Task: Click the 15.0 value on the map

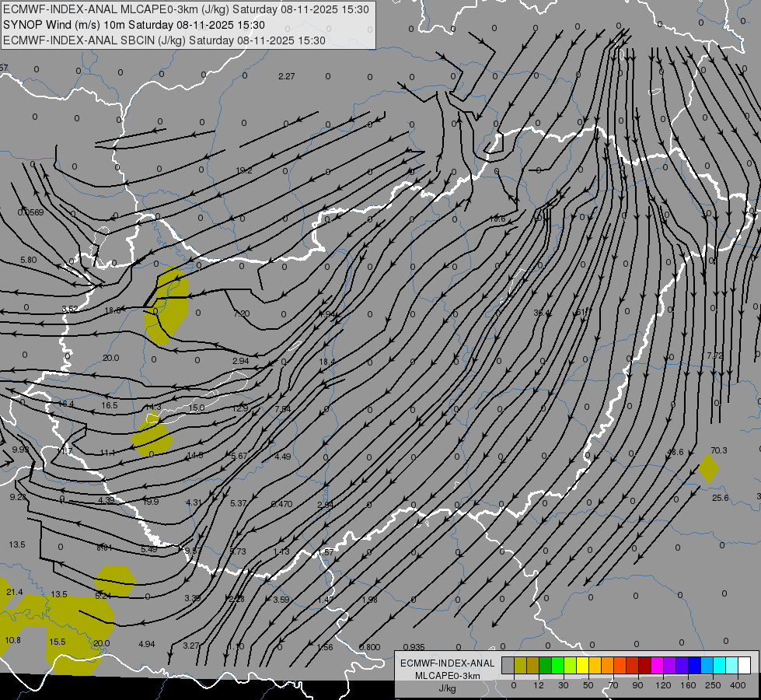Action: (x=197, y=408)
